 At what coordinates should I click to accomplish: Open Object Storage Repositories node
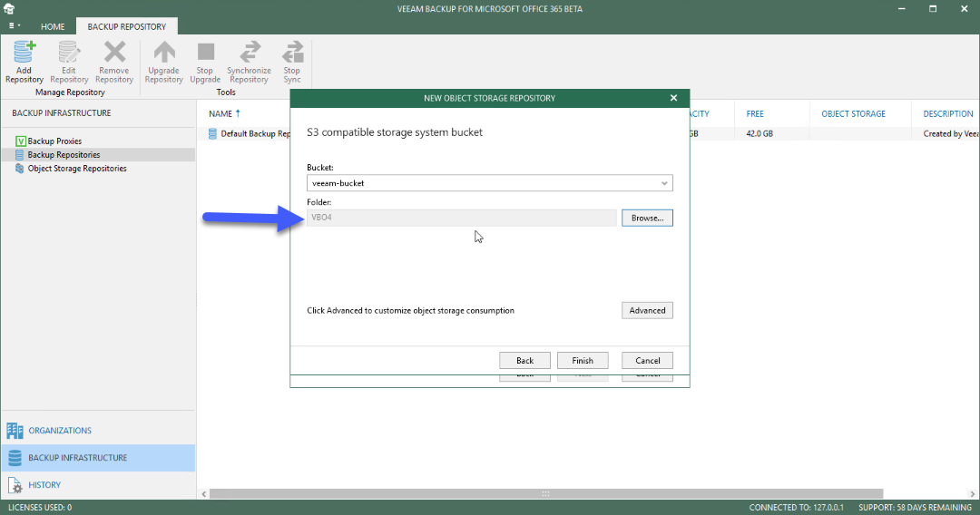(x=77, y=169)
